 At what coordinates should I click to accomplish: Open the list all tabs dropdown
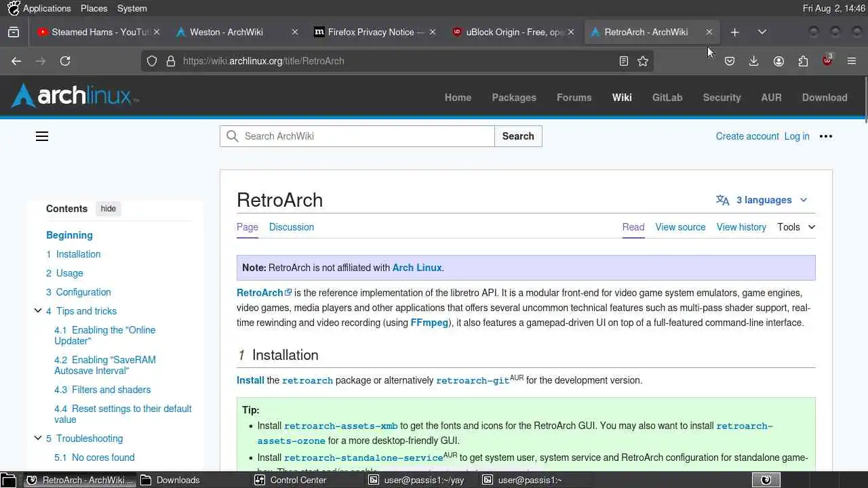762,32
